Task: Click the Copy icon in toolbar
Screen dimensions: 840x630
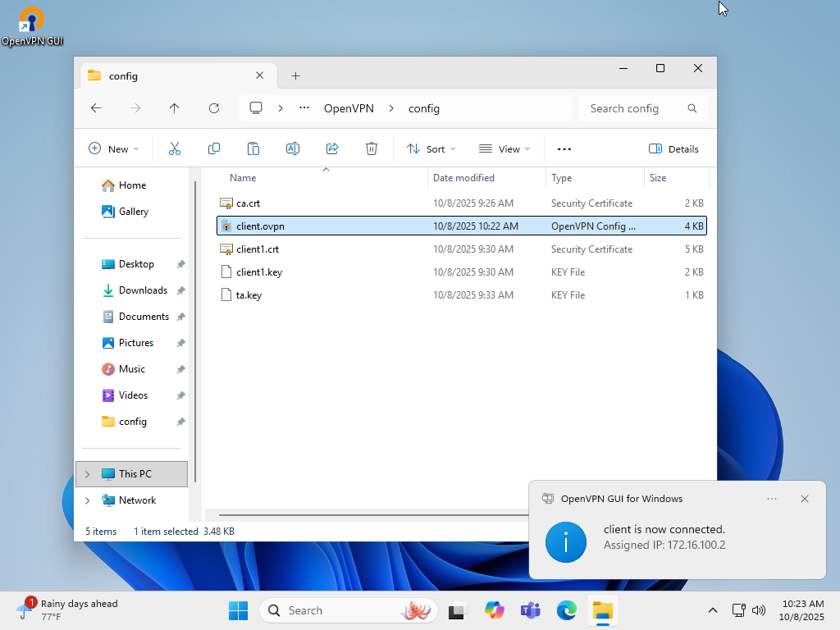Action: [x=214, y=148]
